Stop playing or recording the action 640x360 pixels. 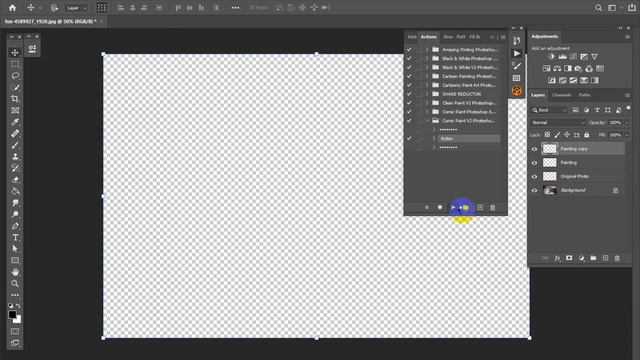[427, 207]
